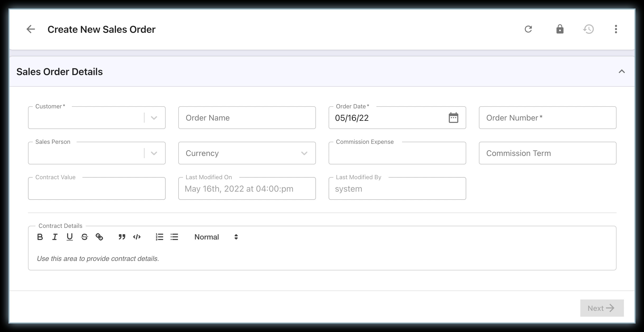Open the Currency dropdown
The width and height of the screenshot is (644, 332).
click(247, 153)
